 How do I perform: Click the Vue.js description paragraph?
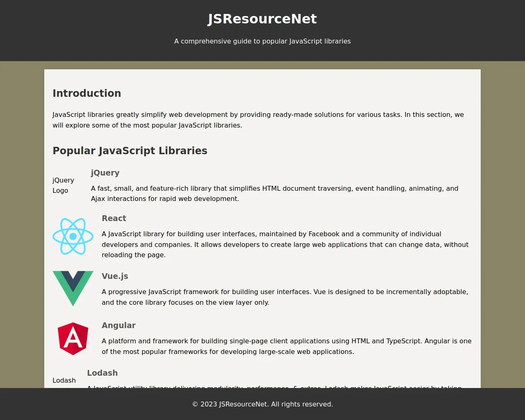click(x=285, y=297)
